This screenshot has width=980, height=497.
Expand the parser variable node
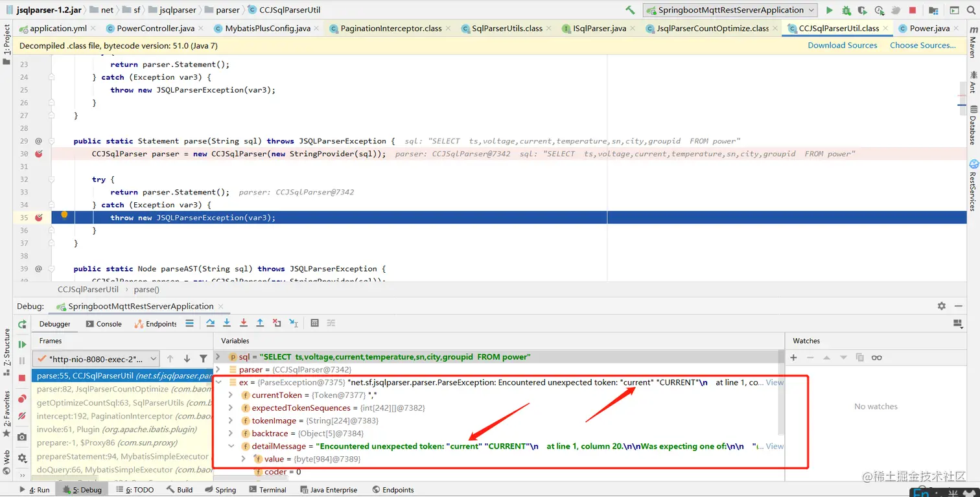click(x=218, y=370)
